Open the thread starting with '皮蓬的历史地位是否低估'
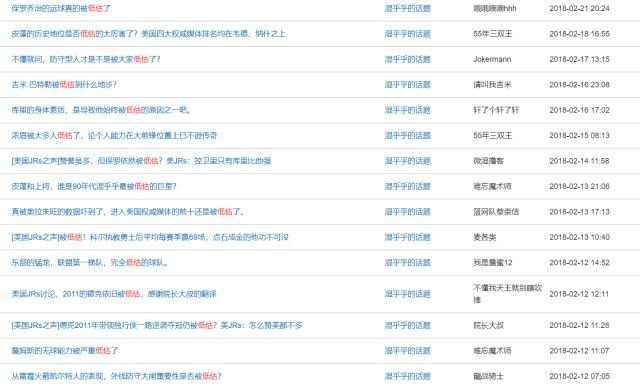 tap(148, 33)
